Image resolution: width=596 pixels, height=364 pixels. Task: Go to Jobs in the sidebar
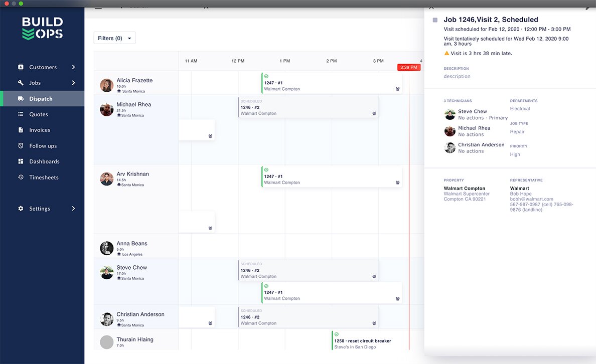tap(42, 82)
